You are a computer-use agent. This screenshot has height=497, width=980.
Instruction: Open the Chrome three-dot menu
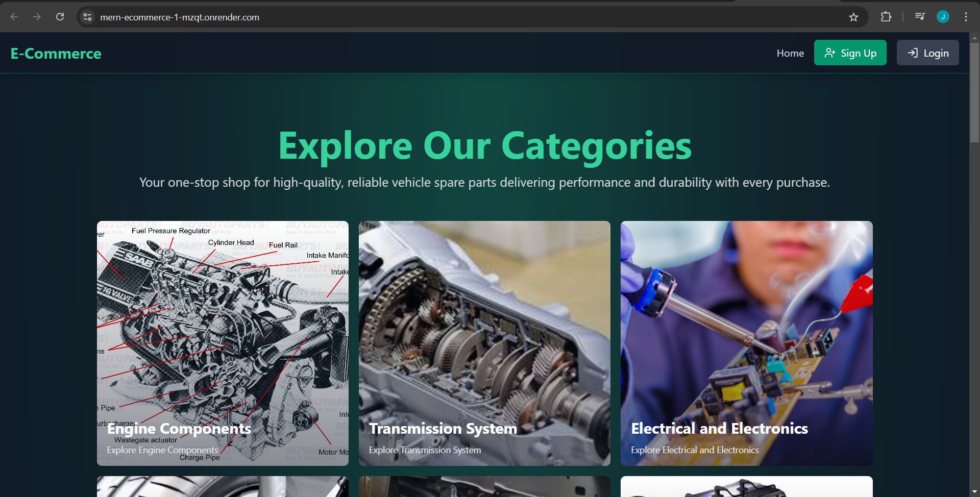(x=966, y=17)
